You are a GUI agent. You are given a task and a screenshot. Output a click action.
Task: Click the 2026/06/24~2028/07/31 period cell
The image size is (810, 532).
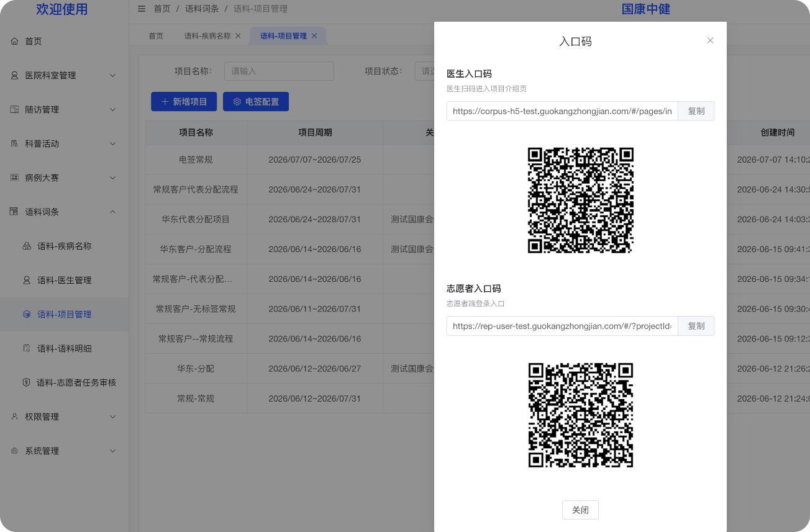pos(315,219)
